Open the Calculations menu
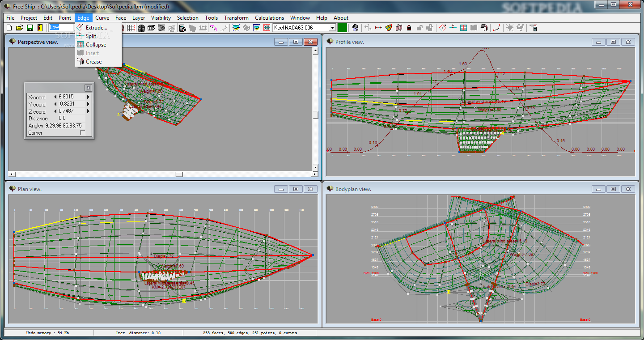The image size is (644, 340). pyautogui.click(x=269, y=18)
